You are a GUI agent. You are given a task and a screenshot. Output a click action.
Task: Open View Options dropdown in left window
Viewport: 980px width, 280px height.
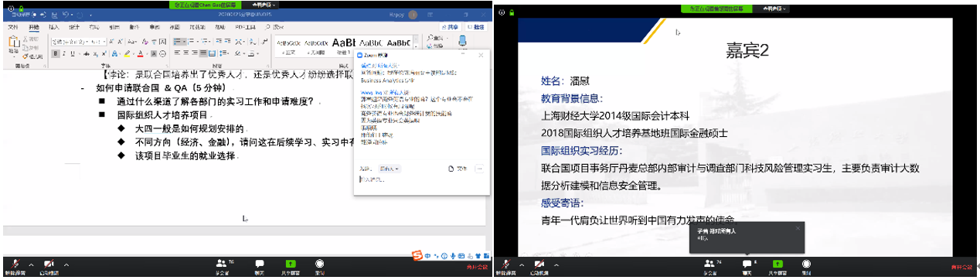pos(264,5)
